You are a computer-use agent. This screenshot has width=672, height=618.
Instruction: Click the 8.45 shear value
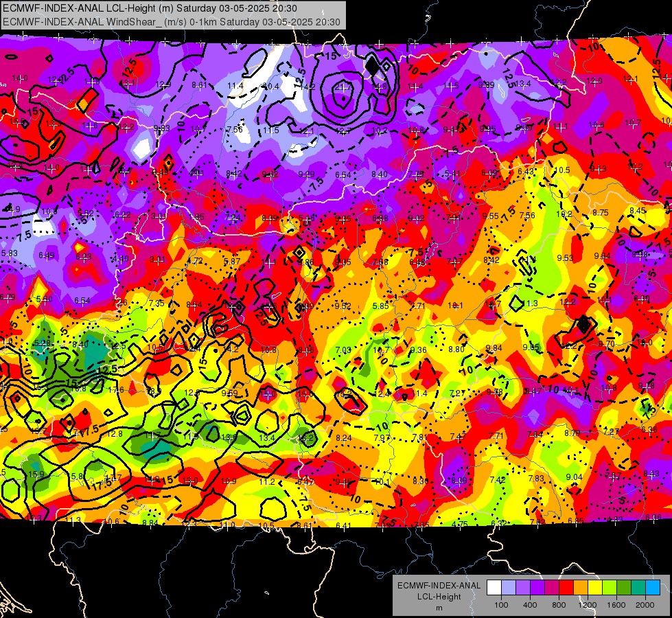tap(638, 210)
